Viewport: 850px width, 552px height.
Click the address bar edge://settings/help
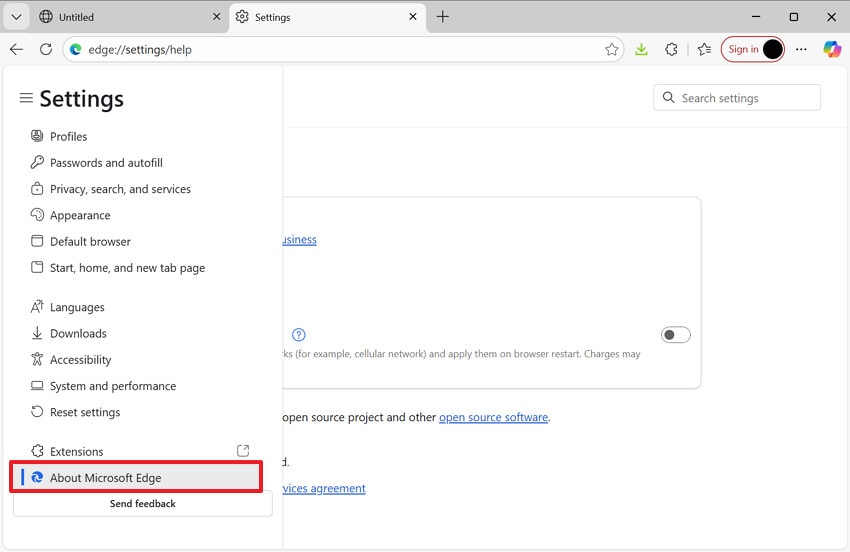tap(344, 49)
